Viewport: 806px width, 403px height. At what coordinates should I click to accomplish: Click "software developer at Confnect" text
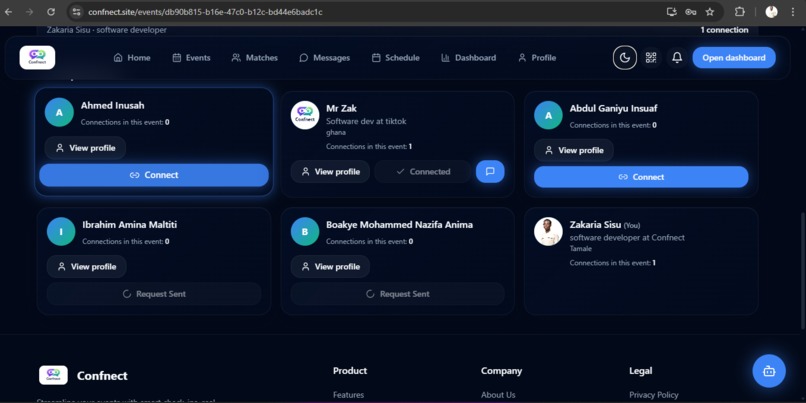coord(627,237)
